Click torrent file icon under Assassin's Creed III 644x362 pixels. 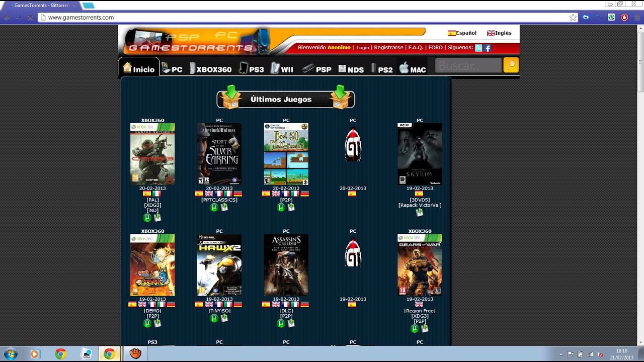[291, 323]
